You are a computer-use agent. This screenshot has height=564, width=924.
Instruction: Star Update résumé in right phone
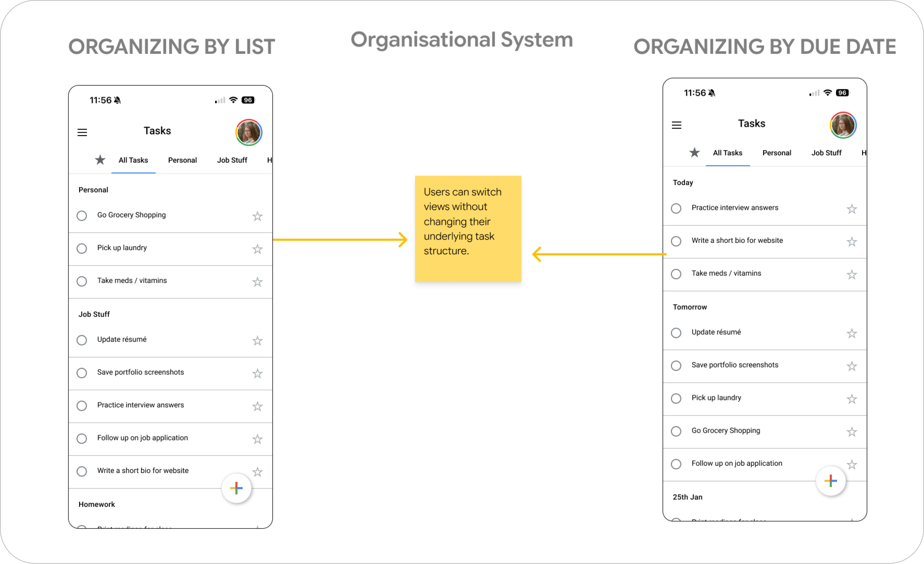pos(852,333)
